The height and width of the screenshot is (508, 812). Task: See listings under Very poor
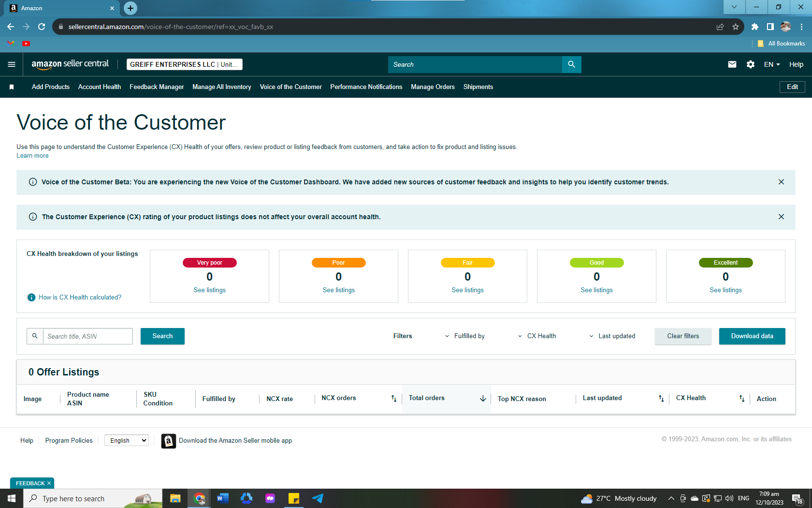pos(210,290)
